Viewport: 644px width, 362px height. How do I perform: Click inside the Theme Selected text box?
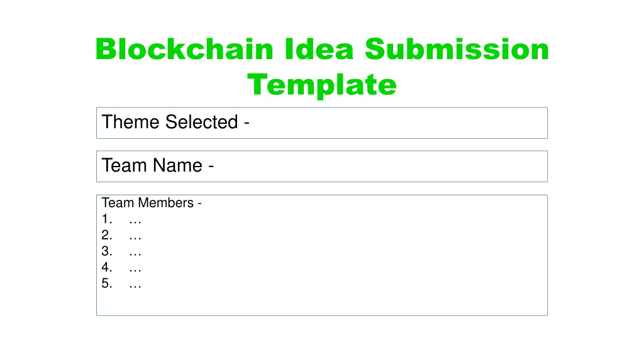click(x=321, y=123)
